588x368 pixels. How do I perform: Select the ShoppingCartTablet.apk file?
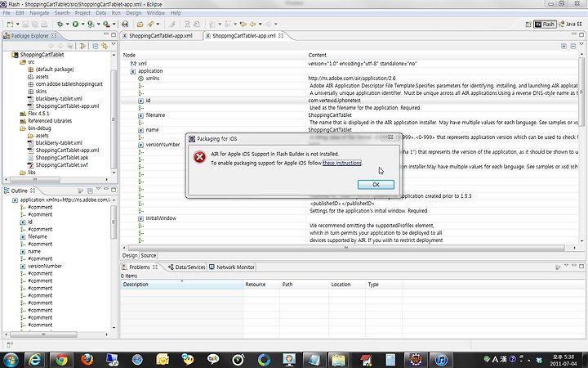(x=62, y=157)
